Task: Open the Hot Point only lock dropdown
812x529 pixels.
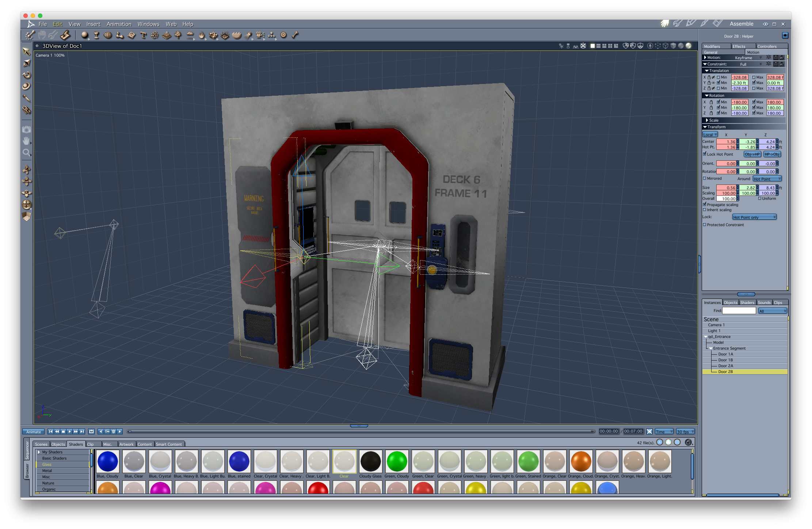Action: click(x=754, y=217)
